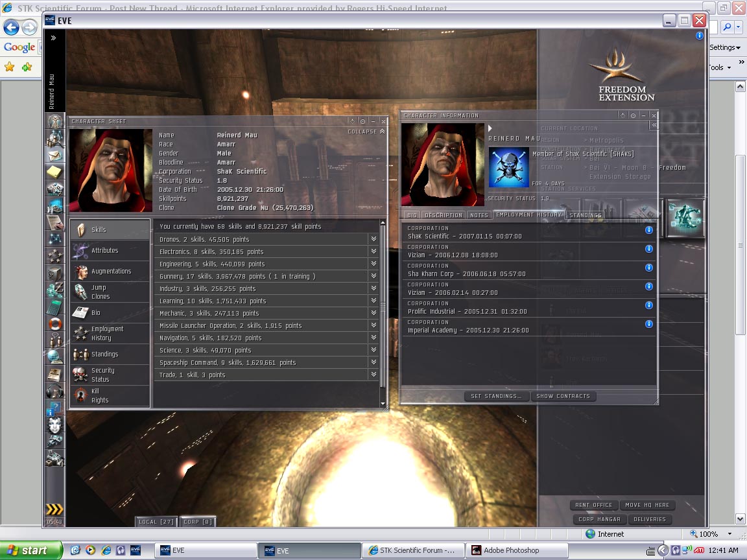Click info icon for Viziam 2006.12.08 row
747x560 pixels.
tap(648, 249)
